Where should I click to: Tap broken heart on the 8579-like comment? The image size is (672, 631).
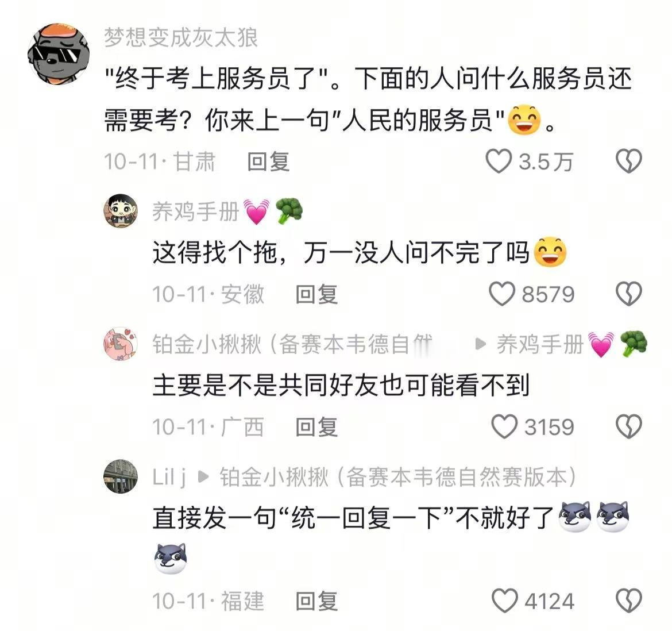[629, 294]
